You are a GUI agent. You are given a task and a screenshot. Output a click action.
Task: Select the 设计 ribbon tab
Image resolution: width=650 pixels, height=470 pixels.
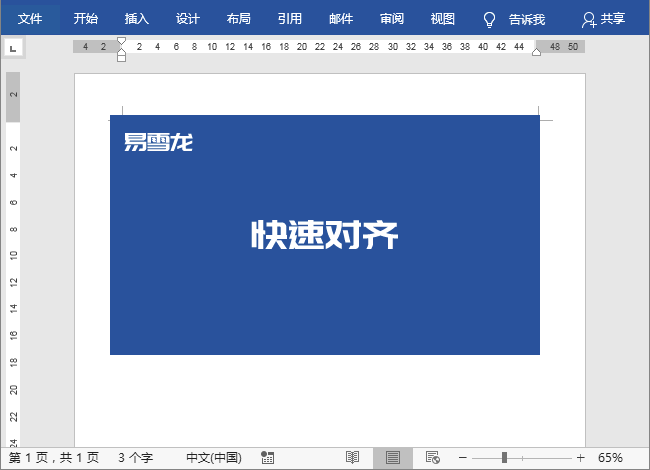coord(188,19)
